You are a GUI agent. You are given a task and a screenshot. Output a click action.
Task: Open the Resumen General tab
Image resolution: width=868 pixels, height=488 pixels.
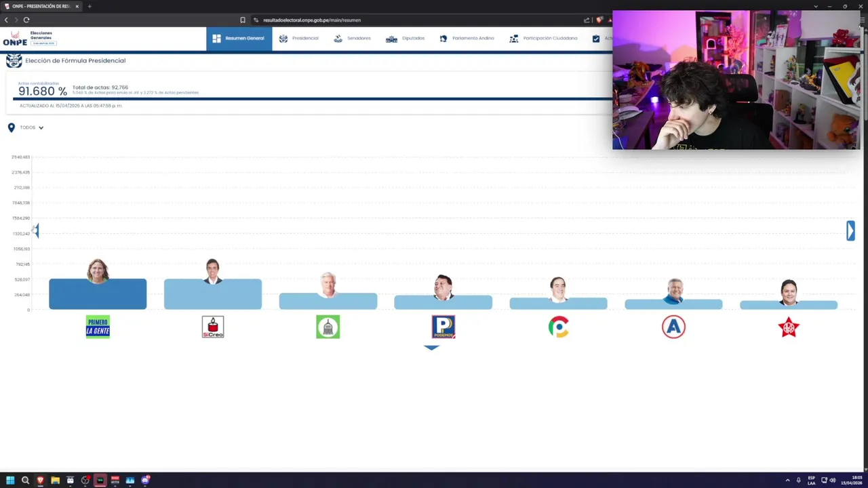[x=239, y=39]
